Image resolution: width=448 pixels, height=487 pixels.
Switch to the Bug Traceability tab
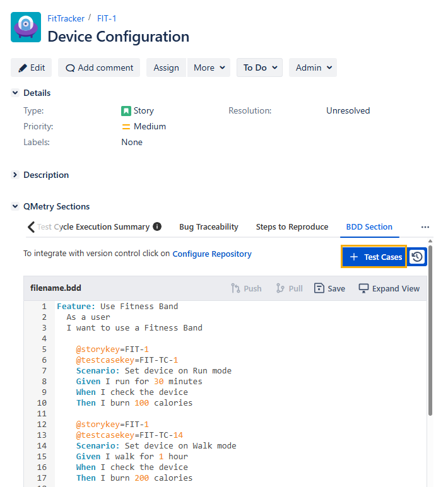[209, 227]
